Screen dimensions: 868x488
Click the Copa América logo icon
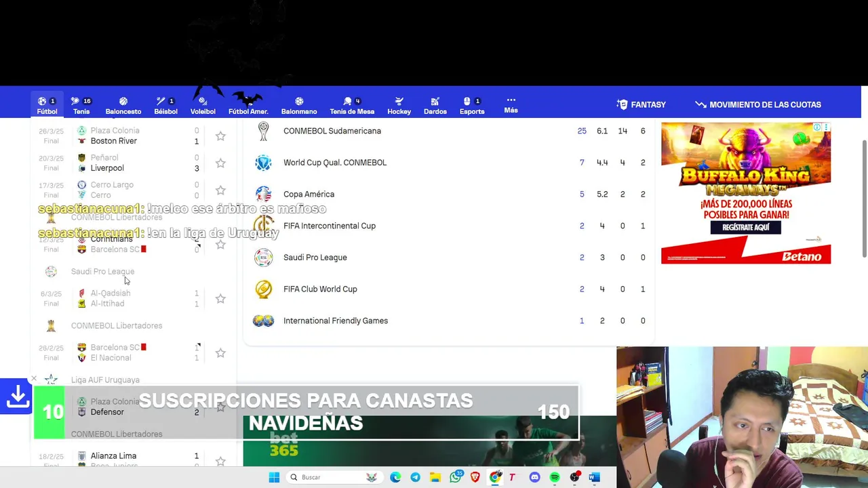(x=263, y=194)
